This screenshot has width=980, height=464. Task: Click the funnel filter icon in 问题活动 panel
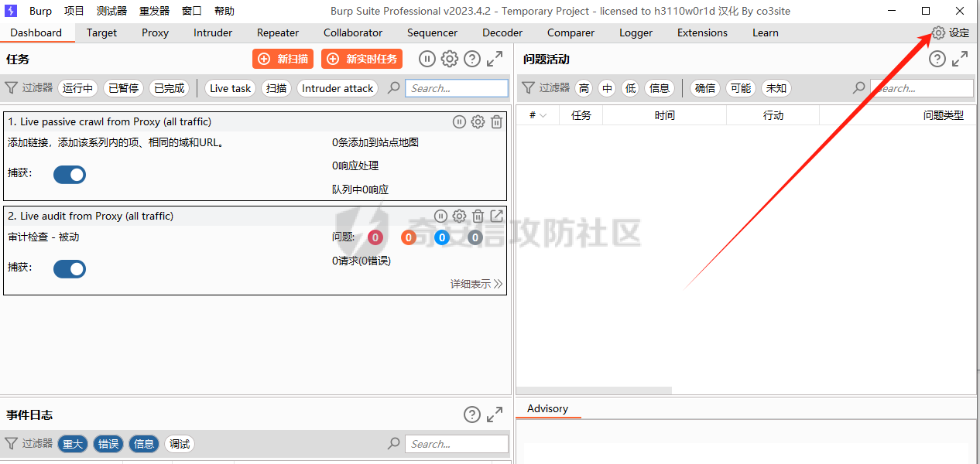pyautogui.click(x=528, y=88)
